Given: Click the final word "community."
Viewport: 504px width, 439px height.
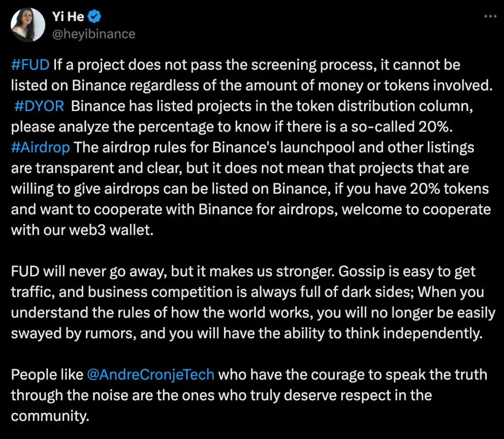Looking at the screenshot, I should (50, 416).
